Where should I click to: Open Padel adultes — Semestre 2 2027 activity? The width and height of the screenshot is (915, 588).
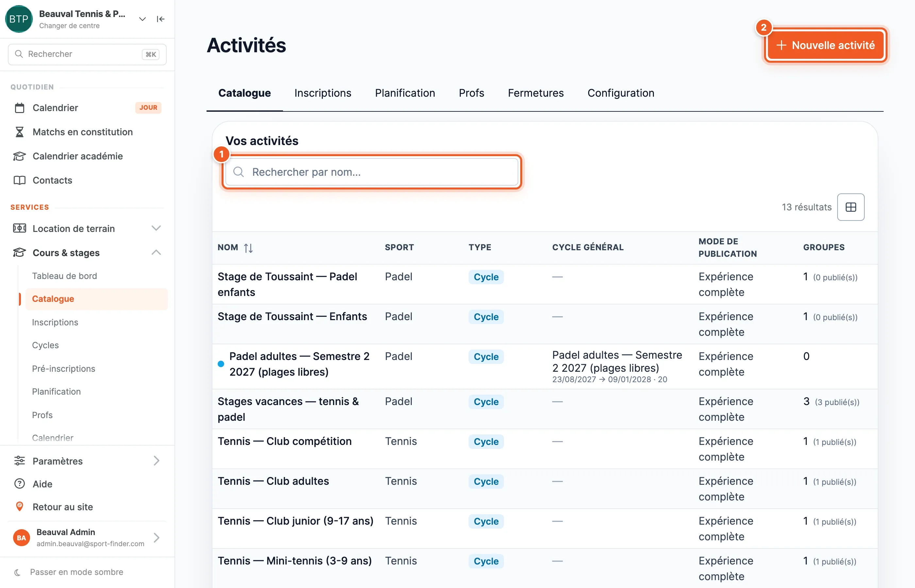[x=299, y=364]
